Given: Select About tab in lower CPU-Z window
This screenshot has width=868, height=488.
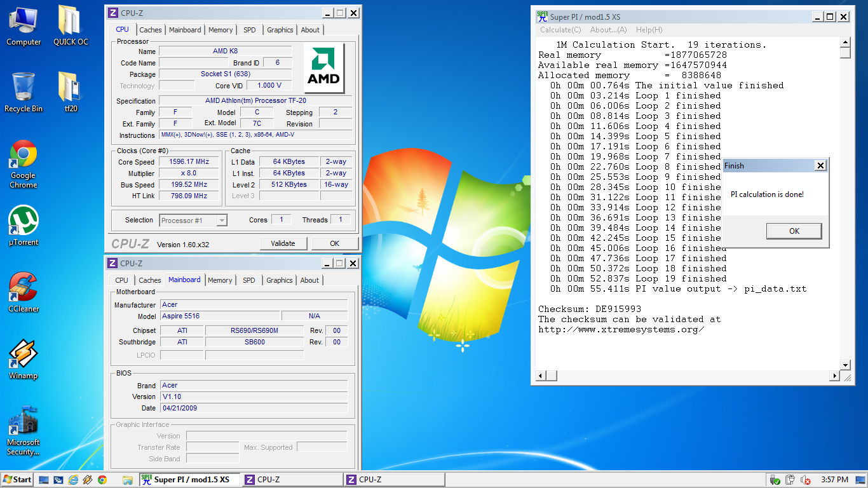Looking at the screenshot, I should click(x=309, y=280).
